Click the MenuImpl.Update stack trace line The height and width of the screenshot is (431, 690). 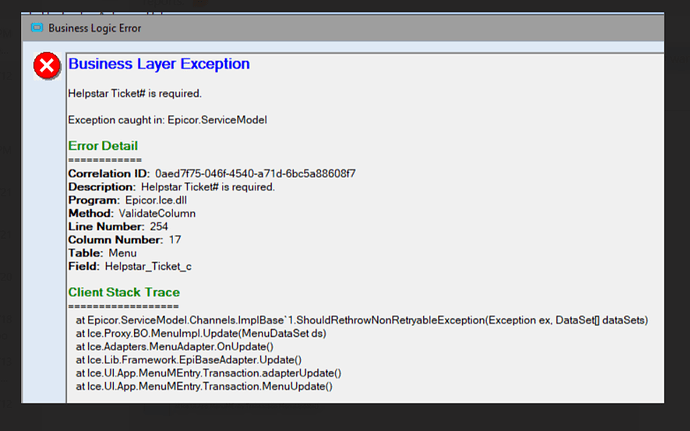201,333
